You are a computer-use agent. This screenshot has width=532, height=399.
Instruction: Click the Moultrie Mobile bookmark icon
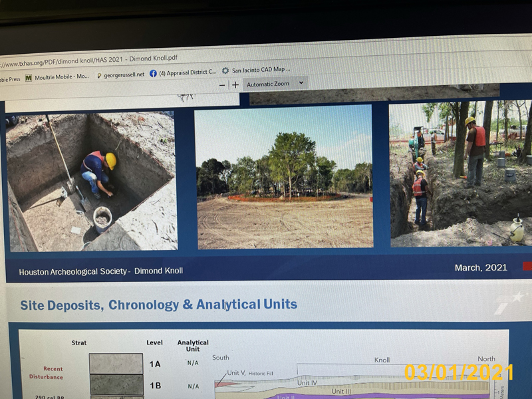click(29, 78)
